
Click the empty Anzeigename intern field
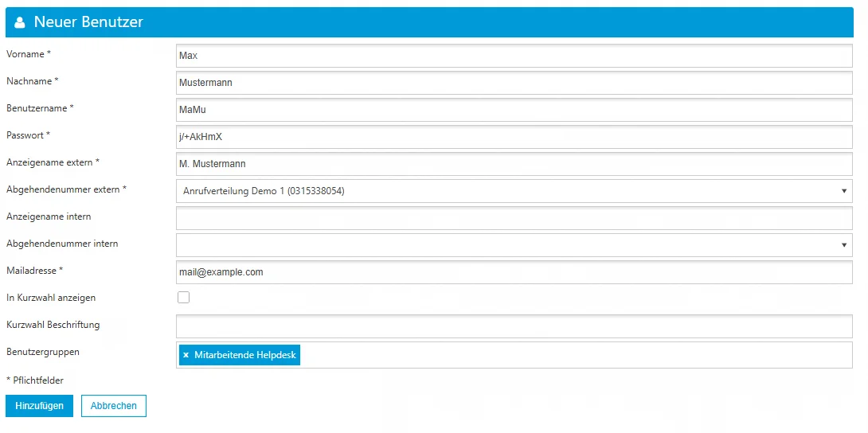[x=514, y=218]
